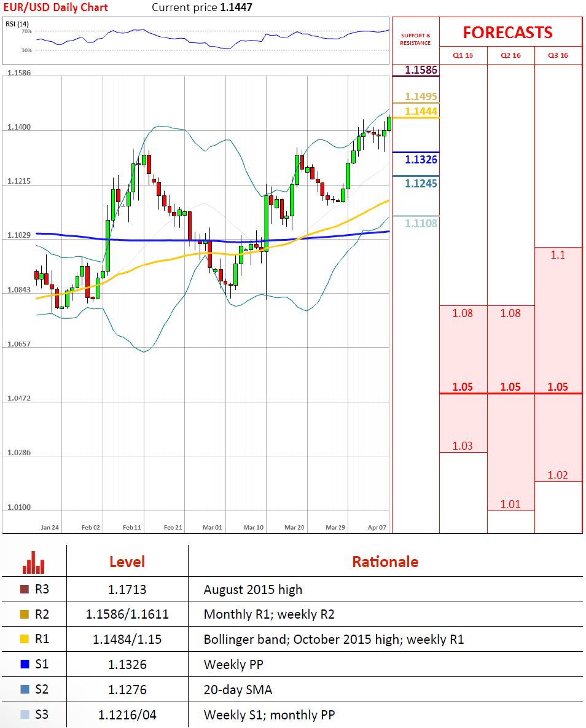Click the 1.1586 resistance level label
Image resolution: width=586 pixels, height=728 pixels.
[x=421, y=70]
